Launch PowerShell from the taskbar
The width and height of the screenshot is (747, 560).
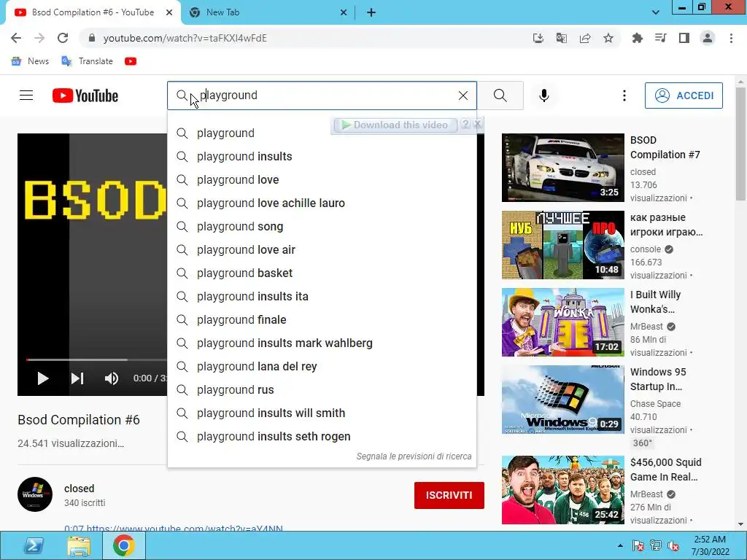(34, 545)
